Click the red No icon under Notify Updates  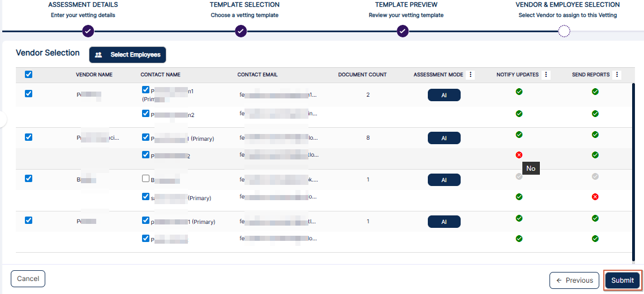tap(519, 155)
